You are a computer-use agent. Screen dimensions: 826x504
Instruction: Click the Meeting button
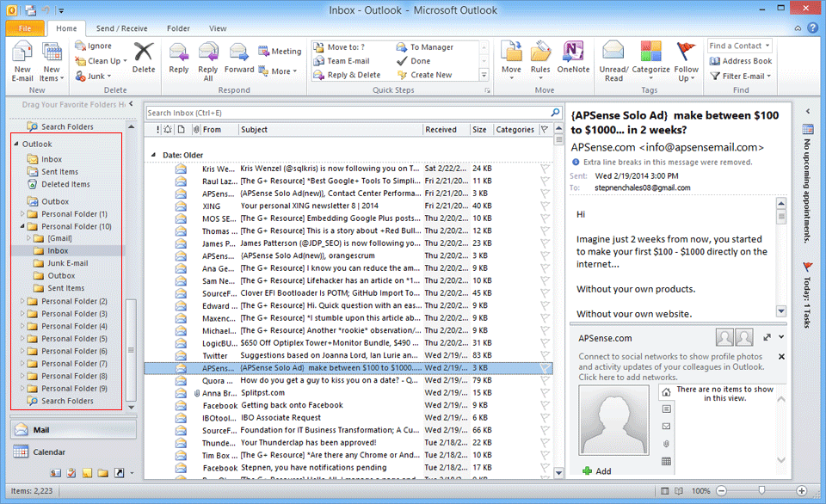click(x=280, y=51)
